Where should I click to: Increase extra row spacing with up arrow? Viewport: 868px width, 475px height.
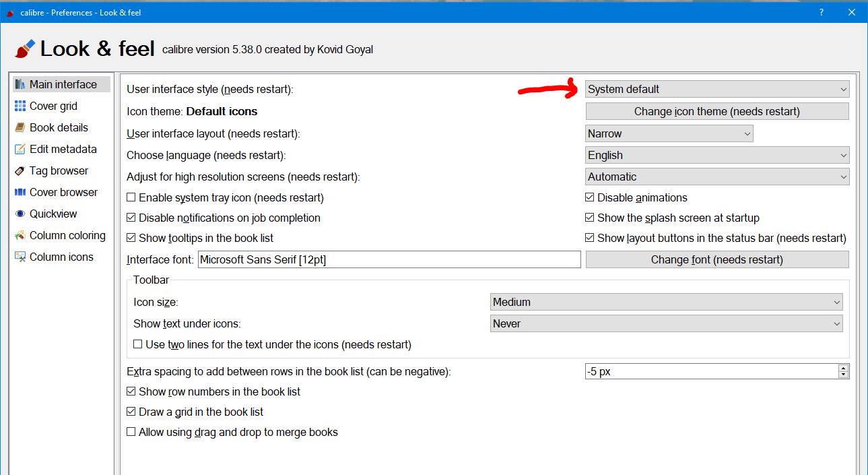[843, 367]
